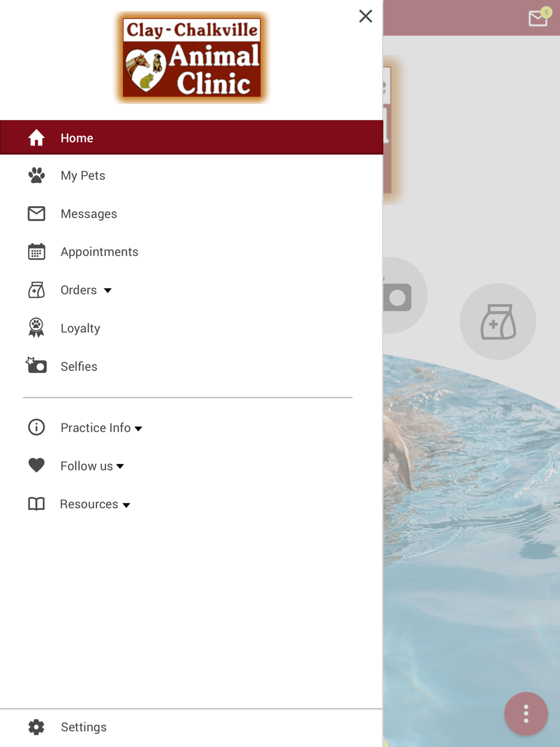Image resolution: width=560 pixels, height=747 pixels.
Task: Open the three-dot floating action button
Action: coord(526,713)
